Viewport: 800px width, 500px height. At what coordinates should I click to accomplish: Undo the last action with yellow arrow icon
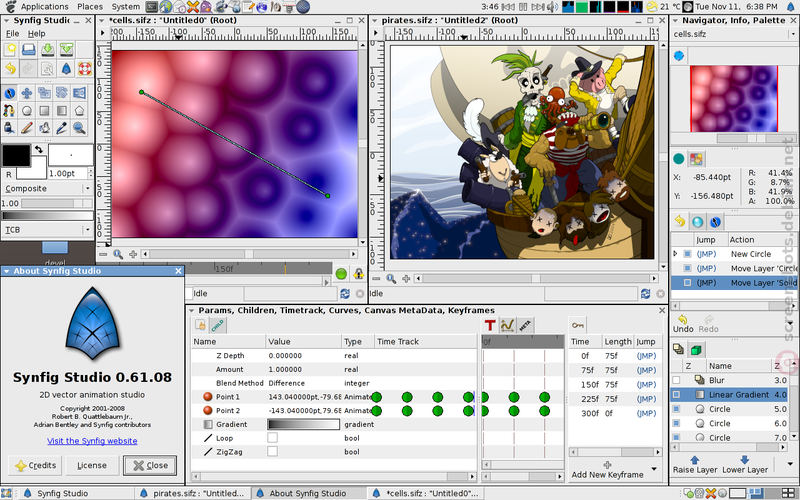10,68
